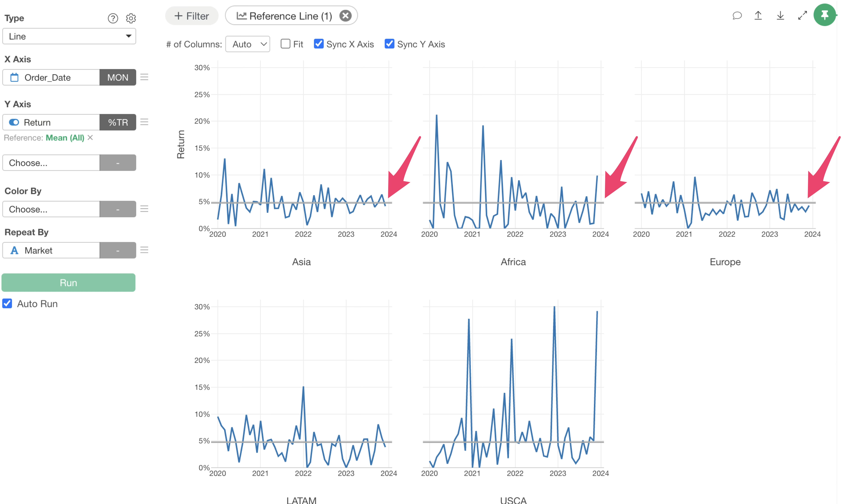
Task: Open the # of Columns Auto dropdown
Action: (x=248, y=44)
